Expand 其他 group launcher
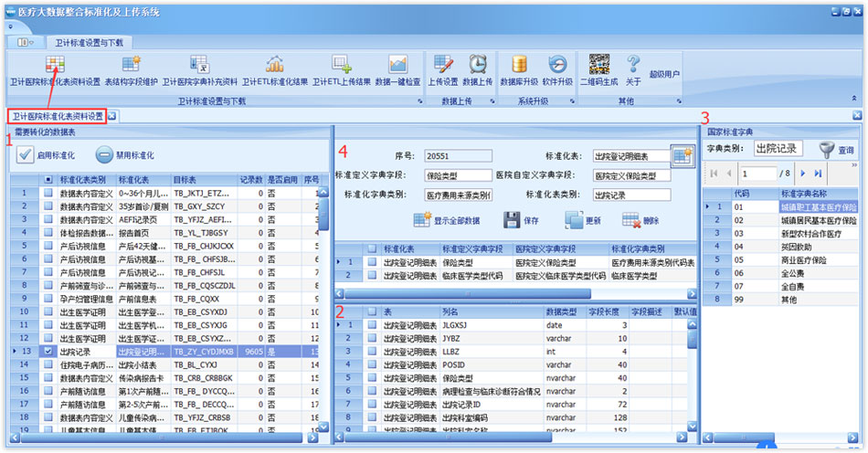The image size is (868, 453). (679, 101)
